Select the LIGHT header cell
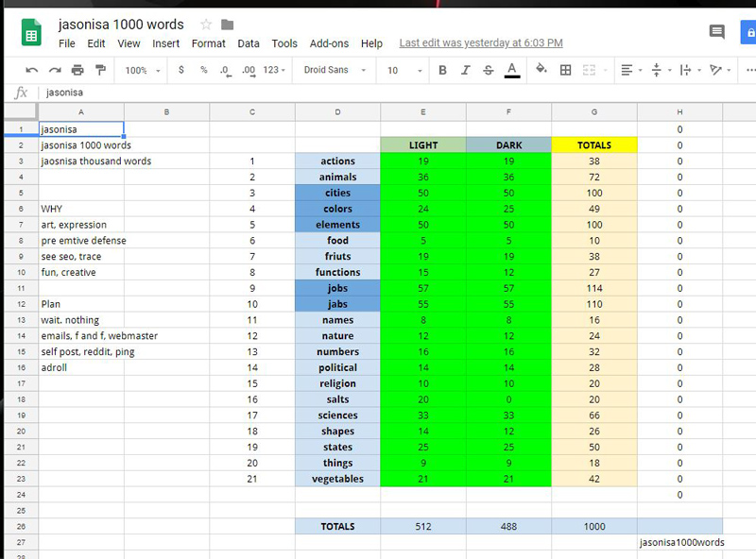Viewport: 756px width, 559px height. [x=423, y=145]
